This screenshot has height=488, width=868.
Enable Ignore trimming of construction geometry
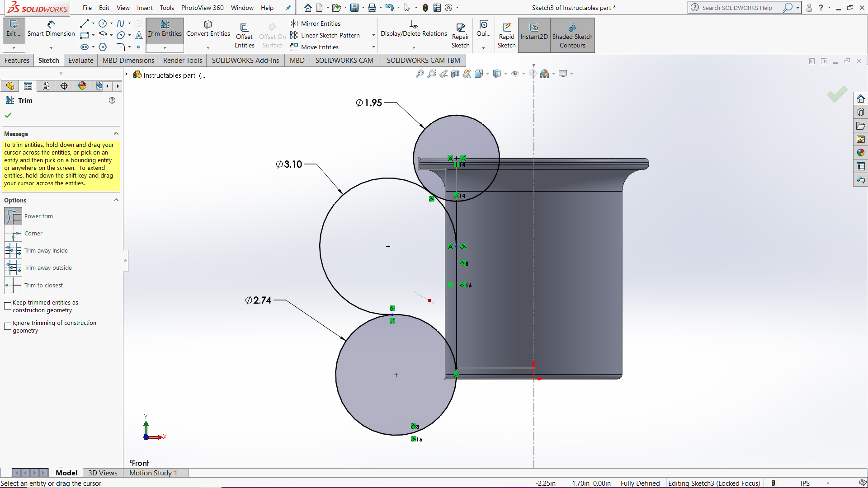click(x=7, y=326)
